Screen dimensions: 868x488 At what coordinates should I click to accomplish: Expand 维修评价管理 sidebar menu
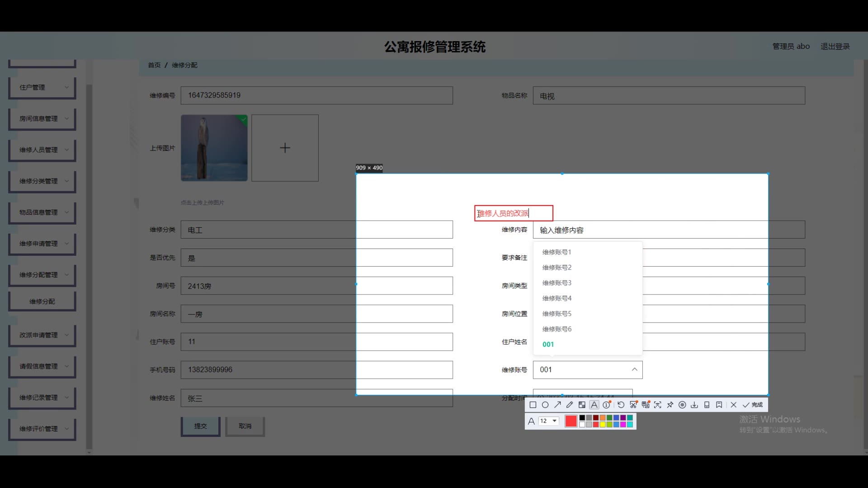click(42, 428)
